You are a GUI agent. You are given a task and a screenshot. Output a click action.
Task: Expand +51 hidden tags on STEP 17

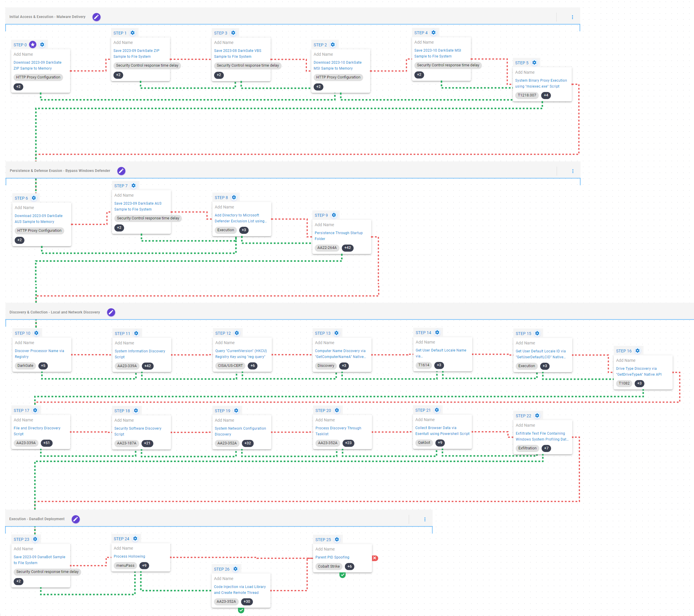[x=47, y=443]
